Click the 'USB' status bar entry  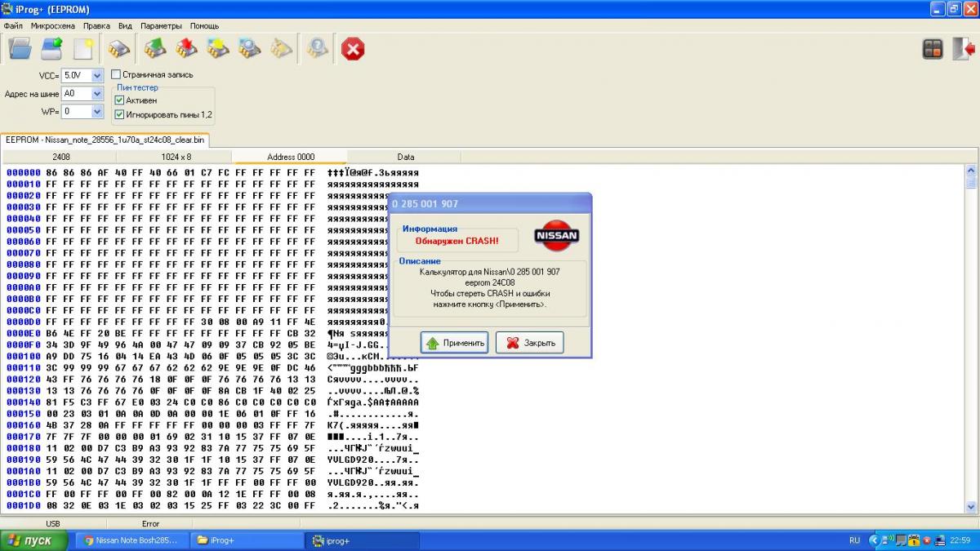[x=53, y=523]
